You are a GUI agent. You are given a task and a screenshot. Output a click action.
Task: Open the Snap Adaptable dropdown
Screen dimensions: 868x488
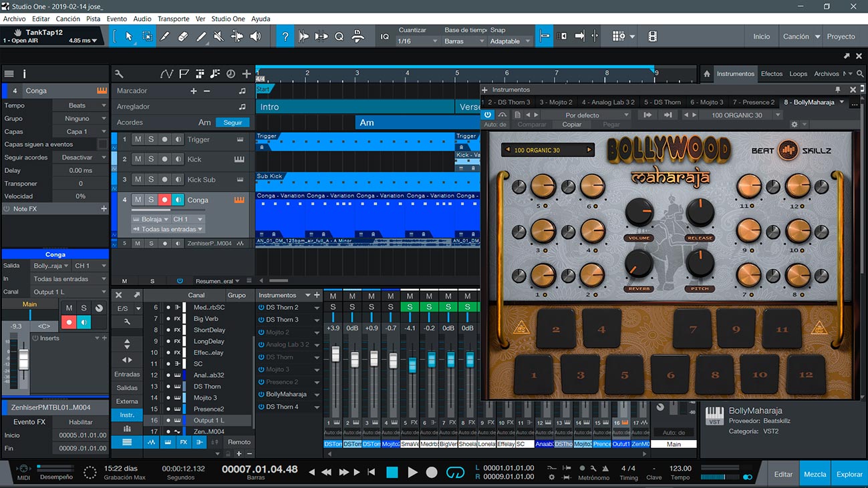coord(511,41)
